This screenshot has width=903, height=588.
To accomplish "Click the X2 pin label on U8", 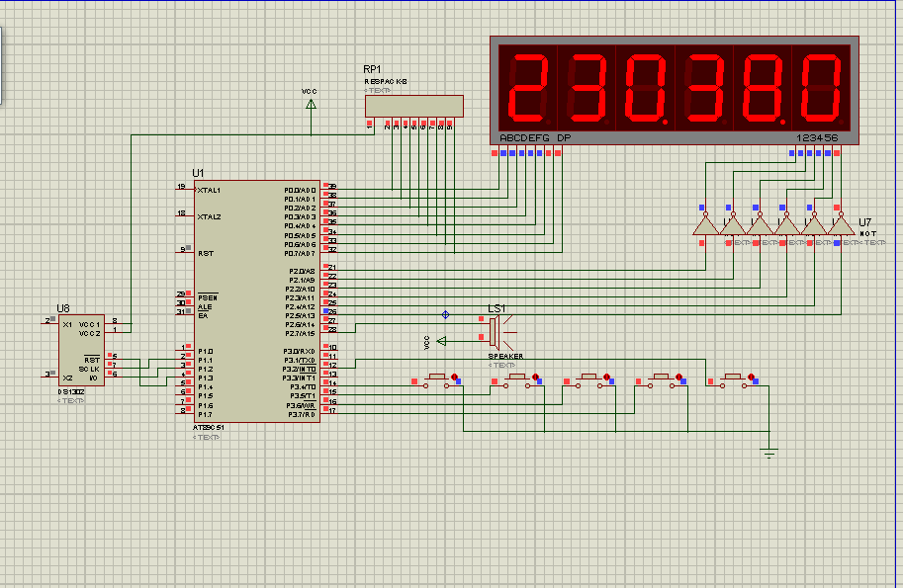I will (67, 378).
